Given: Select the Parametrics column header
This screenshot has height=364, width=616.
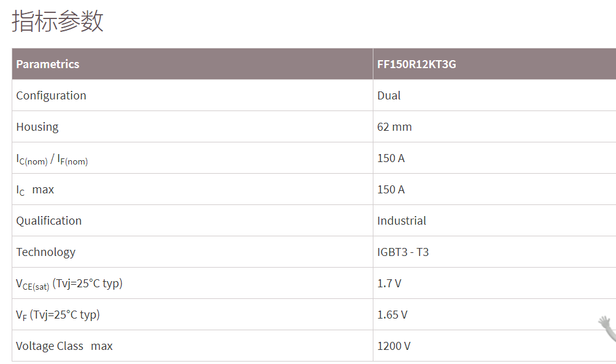Looking at the screenshot, I should (x=47, y=64).
